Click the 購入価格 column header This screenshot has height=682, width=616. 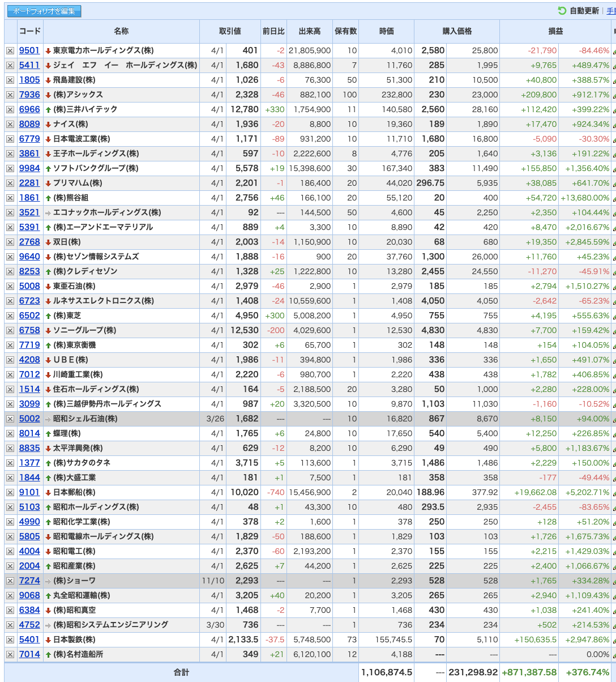(457, 32)
